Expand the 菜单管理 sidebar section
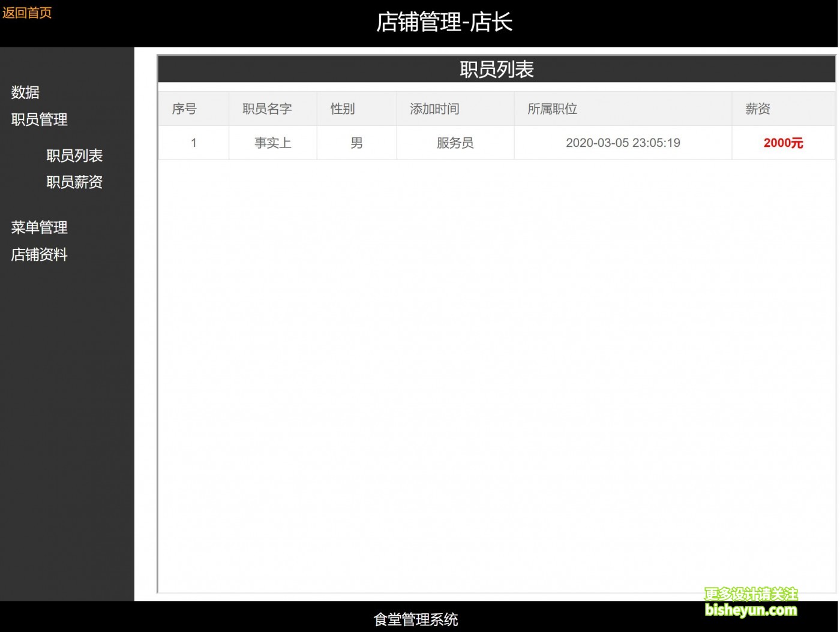Viewport: 840px width, 632px height. pos(39,227)
